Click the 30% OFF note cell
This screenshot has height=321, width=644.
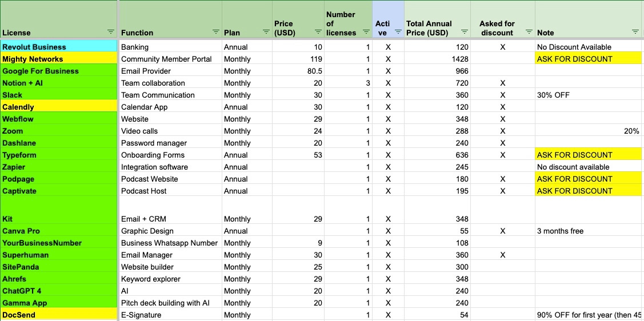point(588,95)
